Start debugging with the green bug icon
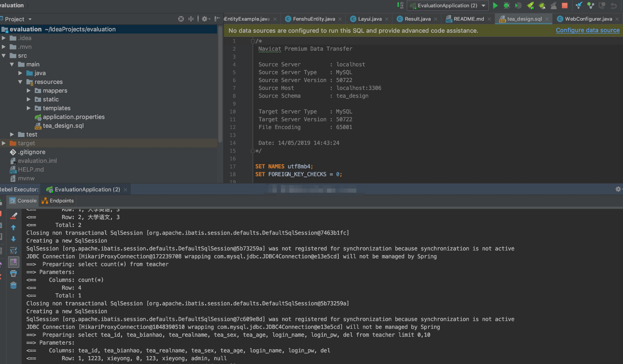623x364 pixels. pos(506,5)
